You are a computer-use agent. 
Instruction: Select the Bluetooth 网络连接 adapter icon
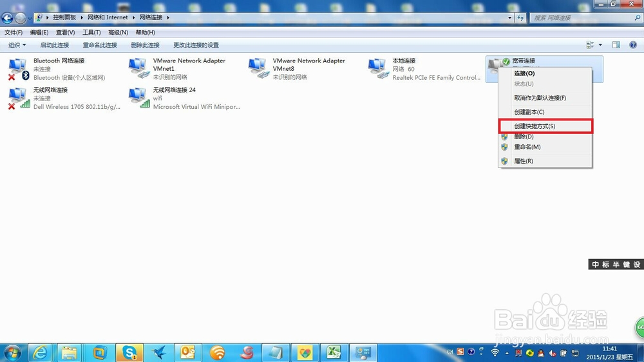pos(19,69)
